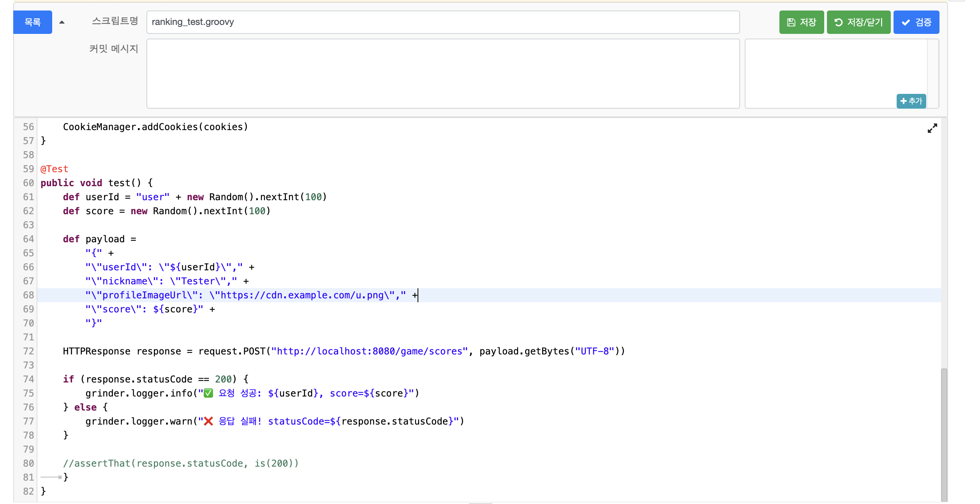The width and height of the screenshot is (980, 504).
Task: Click line number 60 in the gutter
Action: (28, 183)
